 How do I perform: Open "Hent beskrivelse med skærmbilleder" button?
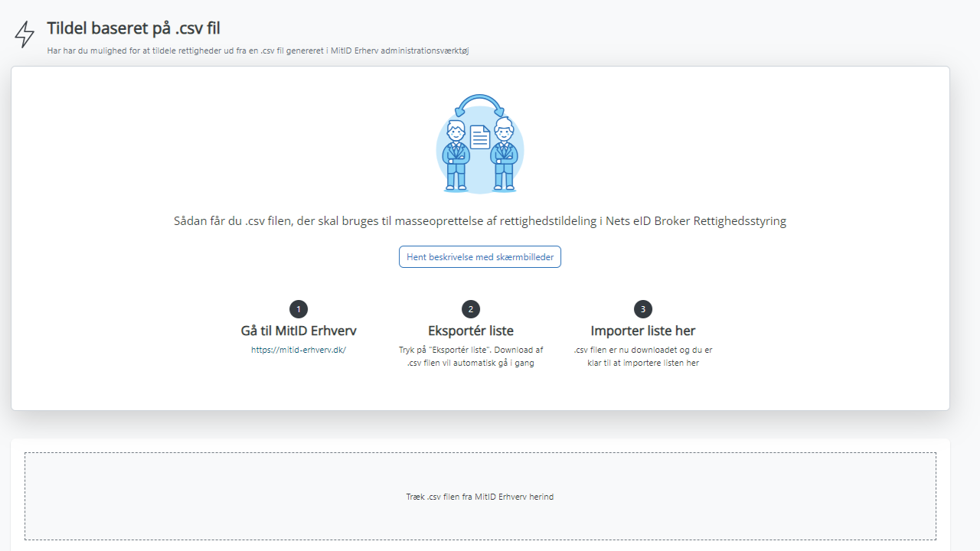[x=480, y=257]
